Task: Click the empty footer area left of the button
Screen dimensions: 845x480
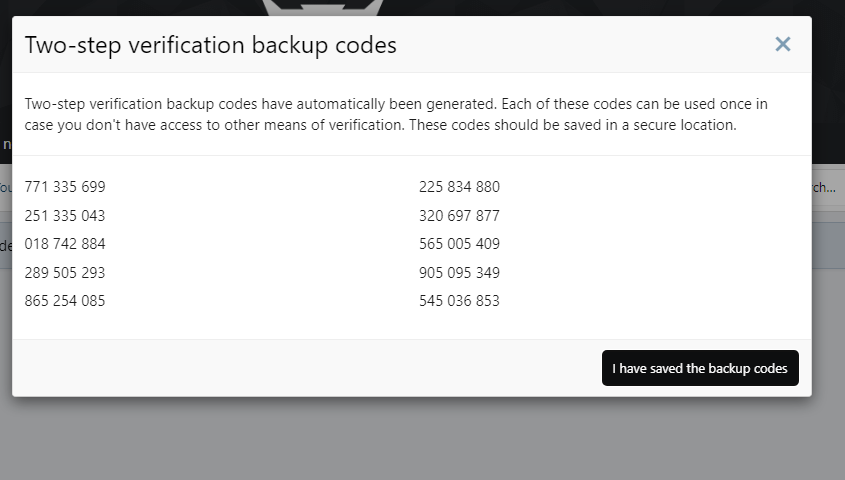Action: pos(307,368)
